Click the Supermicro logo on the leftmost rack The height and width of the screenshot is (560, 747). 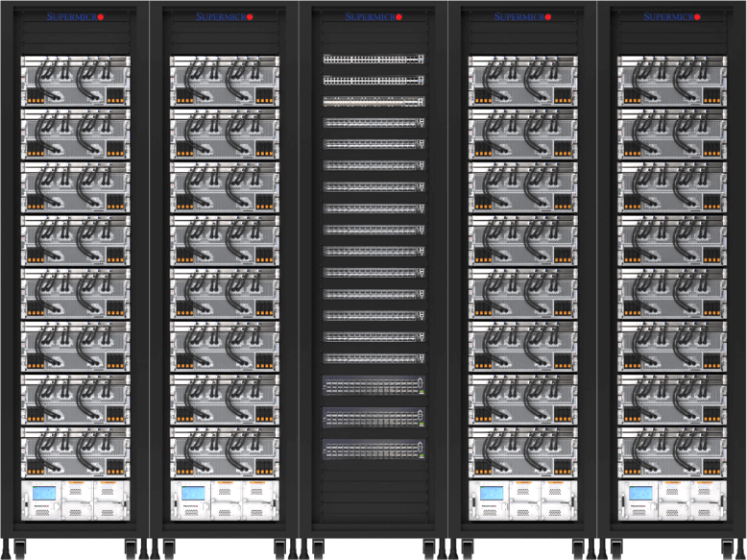pos(75,17)
